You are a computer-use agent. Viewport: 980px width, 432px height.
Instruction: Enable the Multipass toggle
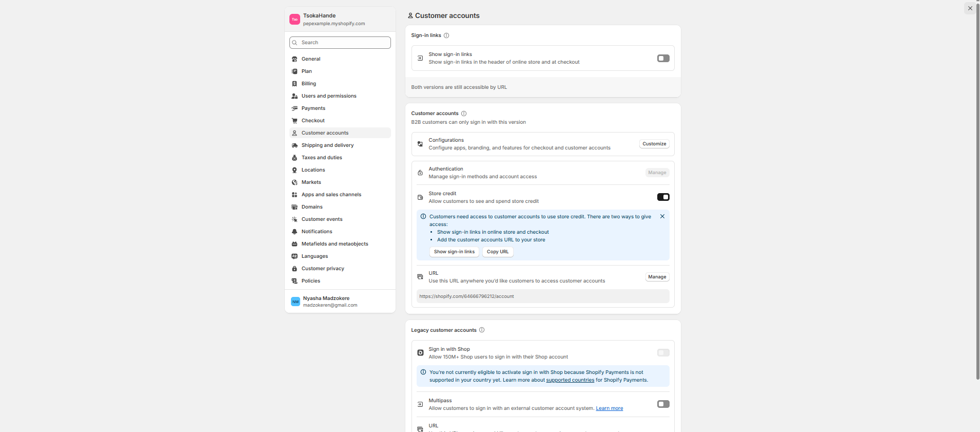pos(663,404)
